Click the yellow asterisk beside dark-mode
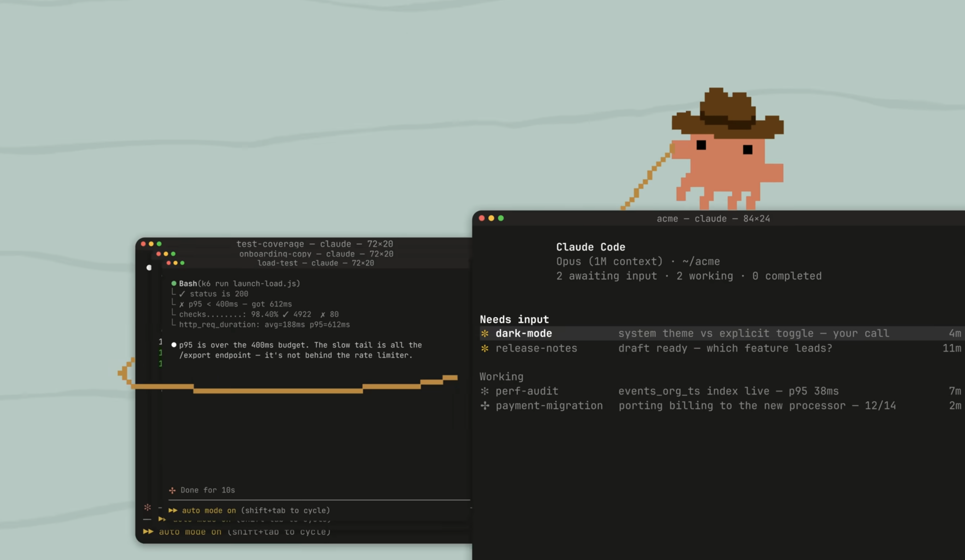965x560 pixels. point(485,333)
